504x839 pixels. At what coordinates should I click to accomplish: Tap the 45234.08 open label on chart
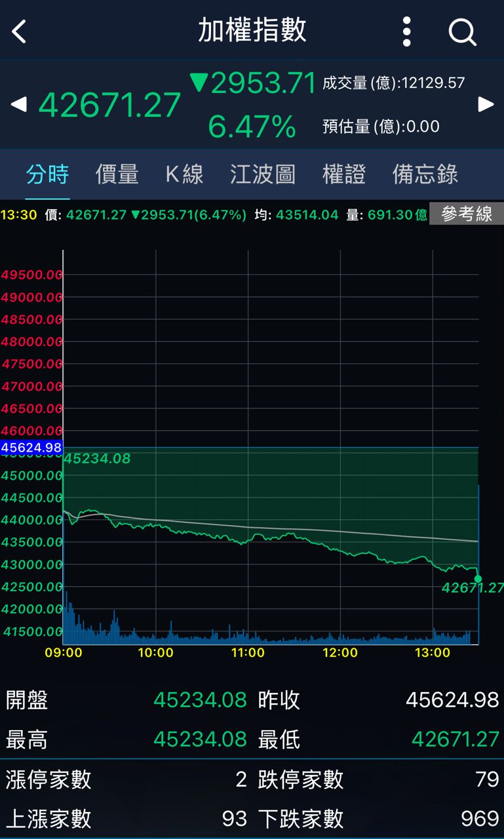[97, 459]
